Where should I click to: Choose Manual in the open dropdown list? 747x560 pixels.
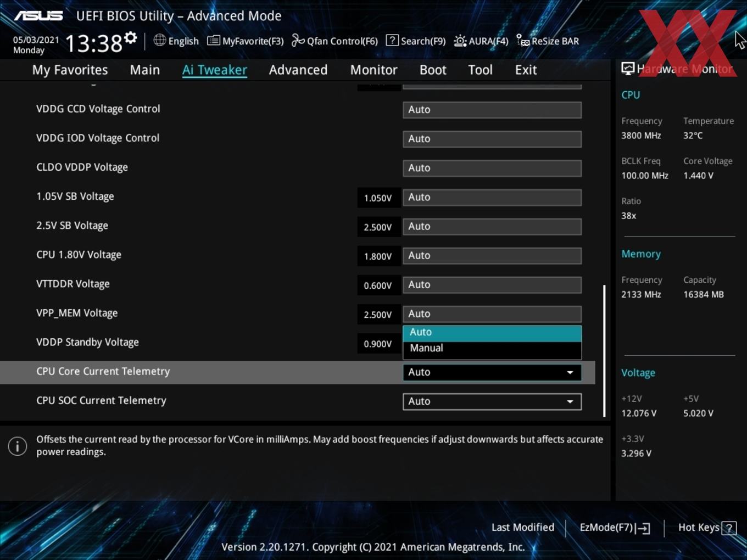492,349
